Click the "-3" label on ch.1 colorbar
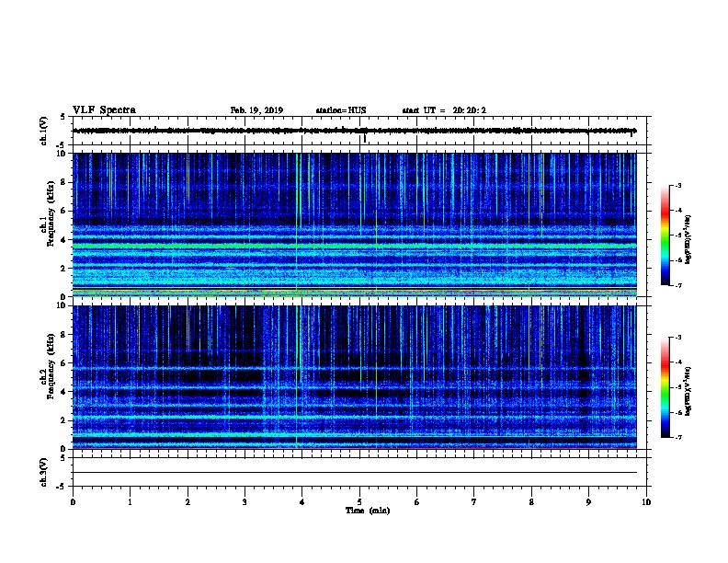 point(677,186)
